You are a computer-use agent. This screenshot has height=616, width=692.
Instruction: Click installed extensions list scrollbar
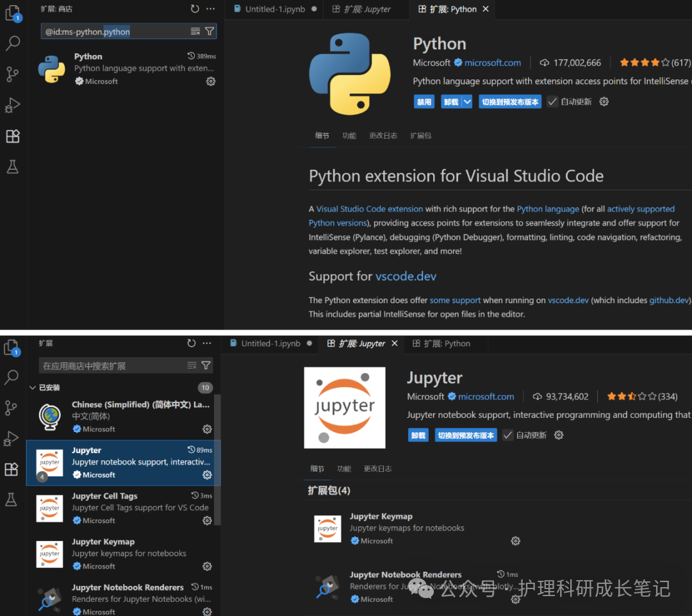[217, 459]
